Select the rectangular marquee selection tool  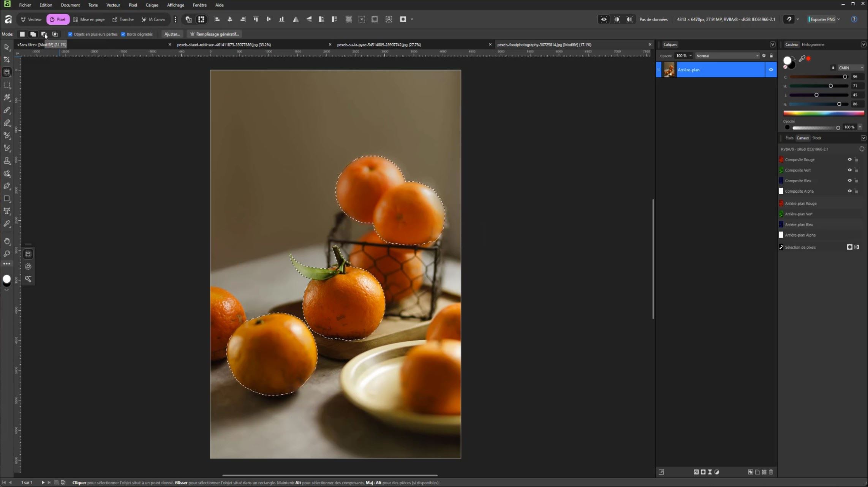tap(7, 85)
